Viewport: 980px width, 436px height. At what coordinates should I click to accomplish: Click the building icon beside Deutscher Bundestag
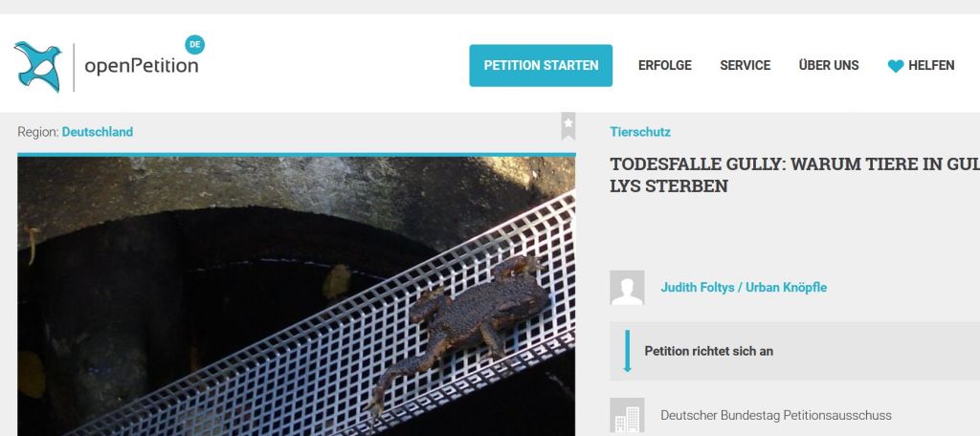click(x=627, y=416)
